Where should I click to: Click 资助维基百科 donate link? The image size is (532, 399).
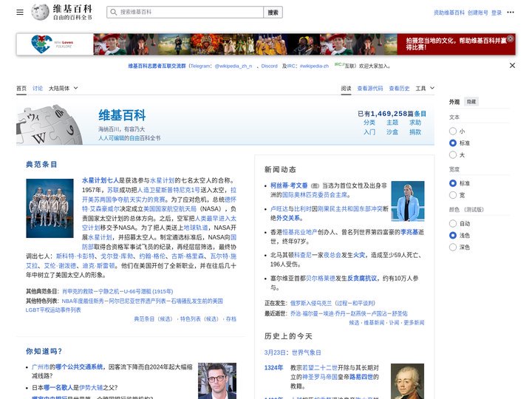coord(449,13)
